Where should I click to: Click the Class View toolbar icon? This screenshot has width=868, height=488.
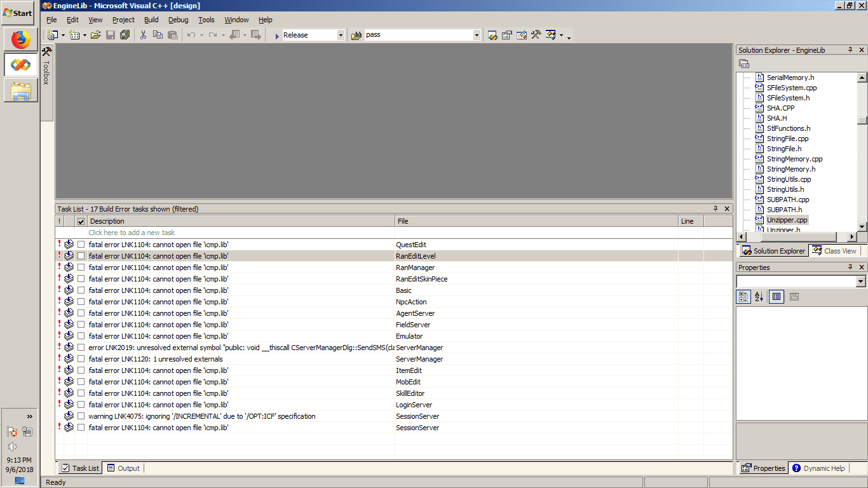(551, 35)
